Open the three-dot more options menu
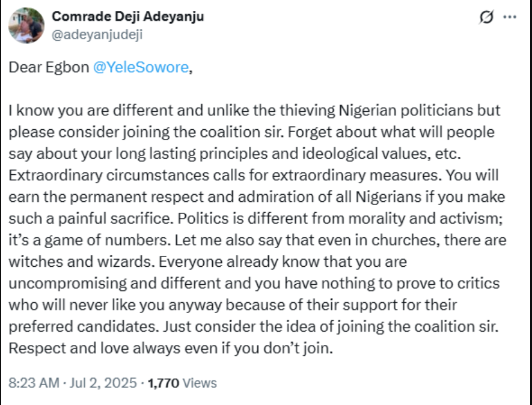Viewport: 532px width, 405px height. tap(510, 18)
